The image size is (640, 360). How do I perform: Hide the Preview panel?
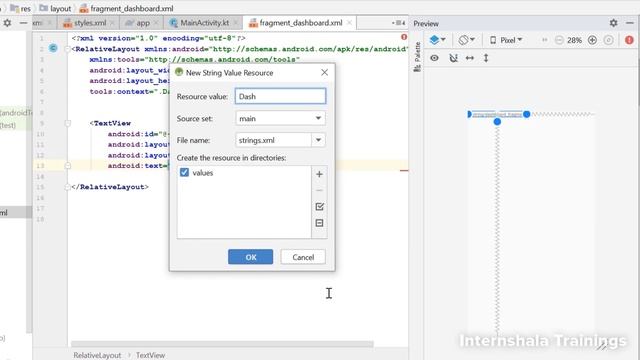630,23
